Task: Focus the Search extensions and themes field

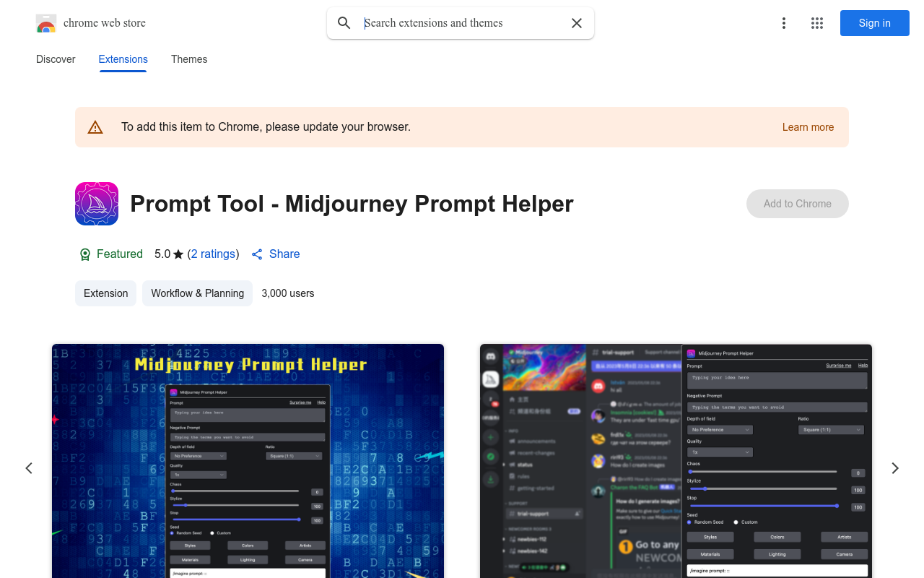Action: click(462, 23)
